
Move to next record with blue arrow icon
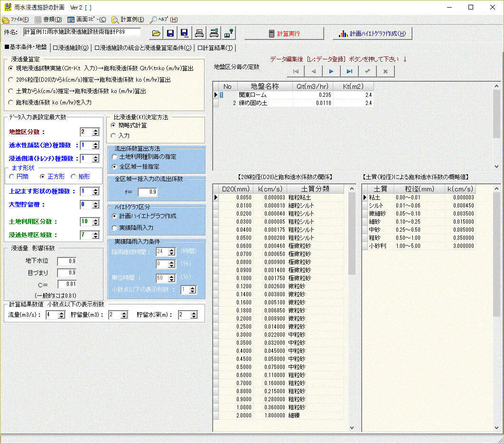[331, 71]
